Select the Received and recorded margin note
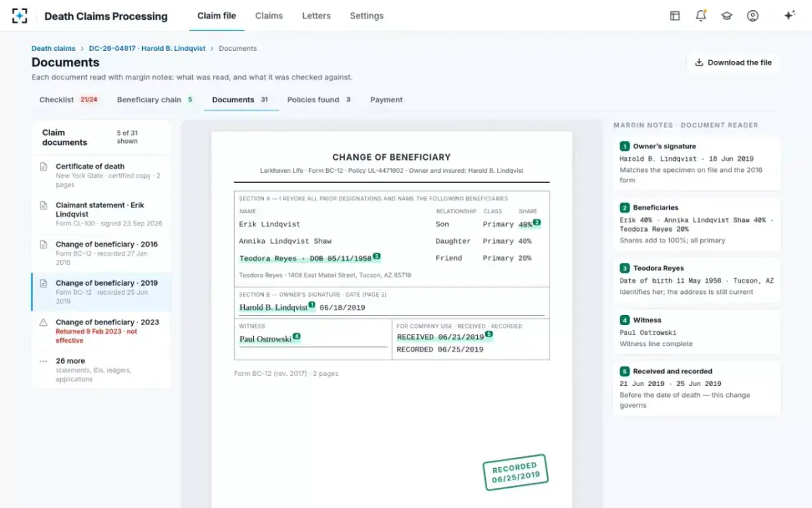Image resolution: width=812 pixels, height=508 pixels. (x=697, y=389)
